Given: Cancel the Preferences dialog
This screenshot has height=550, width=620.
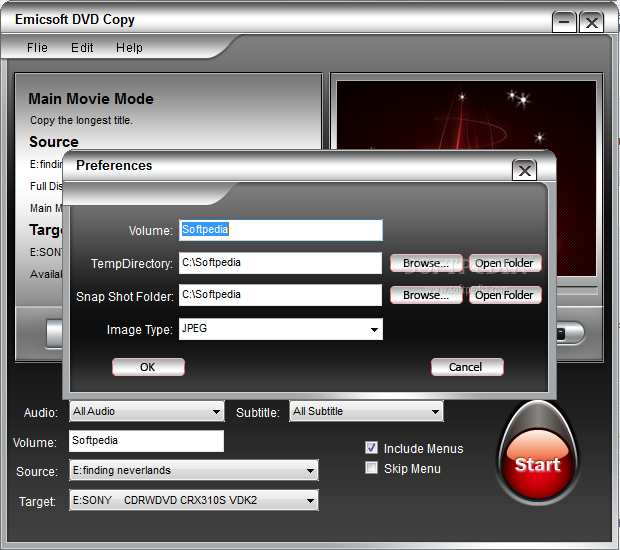Looking at the screenshot, I should click(x=467, y=367).
